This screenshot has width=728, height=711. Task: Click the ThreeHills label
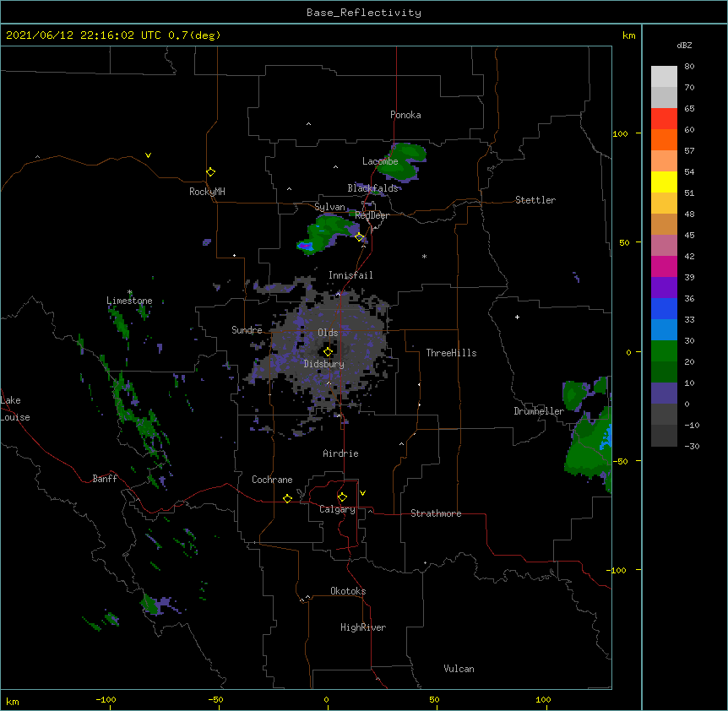click(451, 353)
